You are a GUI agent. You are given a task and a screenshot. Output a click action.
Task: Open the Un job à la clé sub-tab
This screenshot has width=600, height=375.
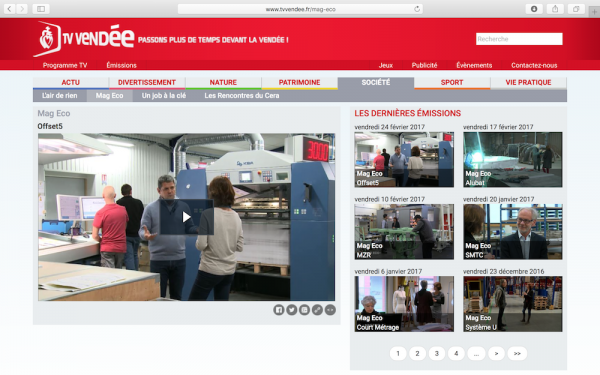click(x=164, y=96)
